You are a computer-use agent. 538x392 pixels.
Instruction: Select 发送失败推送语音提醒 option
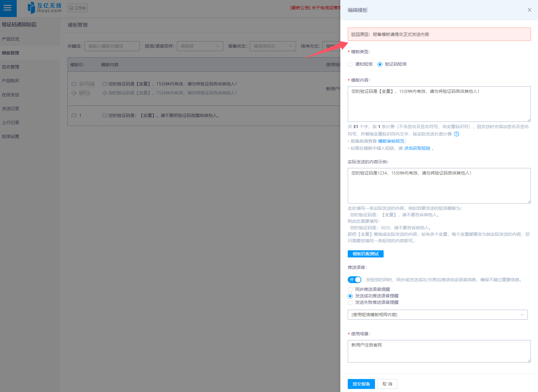pyautogui.click(x=350, y=303)
